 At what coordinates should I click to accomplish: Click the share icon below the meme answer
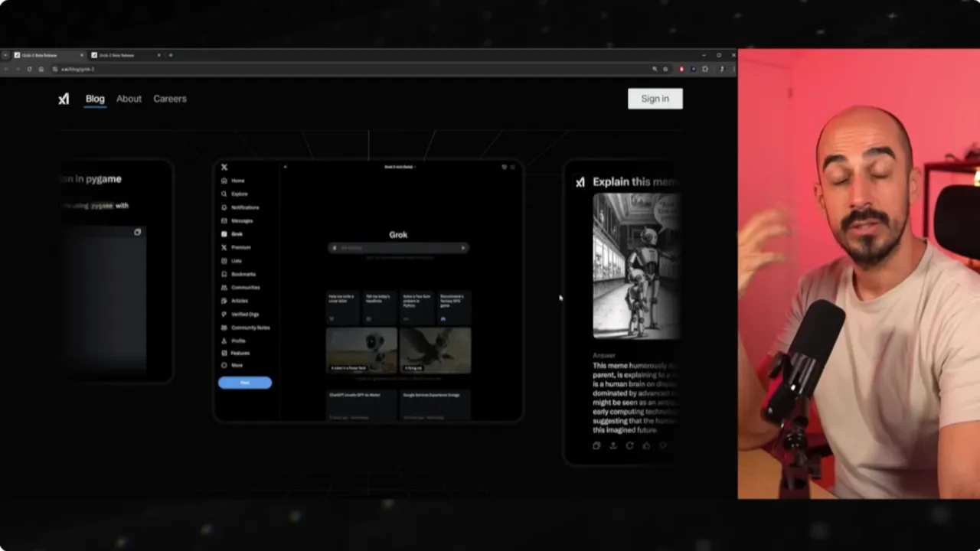point(612,445)
